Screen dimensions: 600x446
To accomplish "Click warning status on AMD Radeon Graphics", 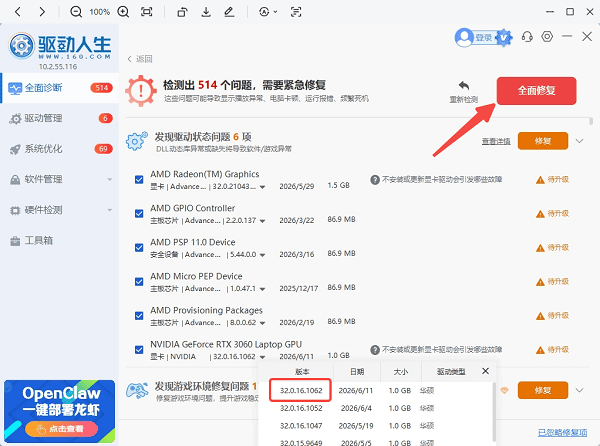I will click(552, 179).
